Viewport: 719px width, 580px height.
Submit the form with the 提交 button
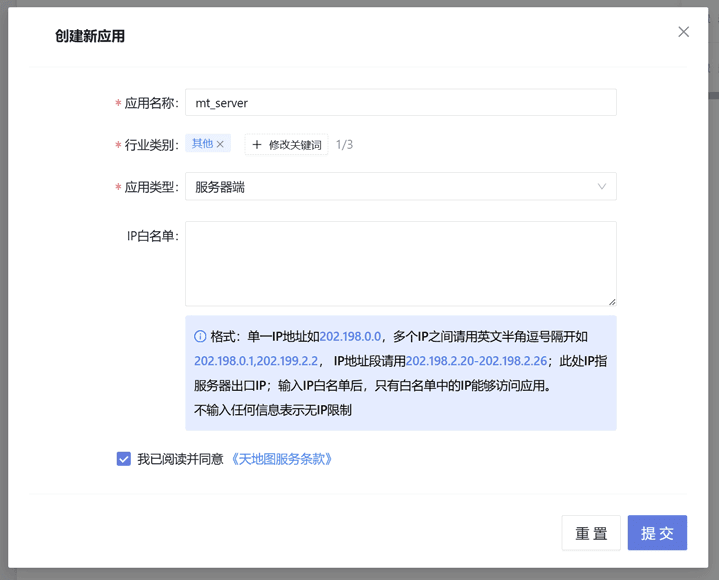[x=657, y=533]
